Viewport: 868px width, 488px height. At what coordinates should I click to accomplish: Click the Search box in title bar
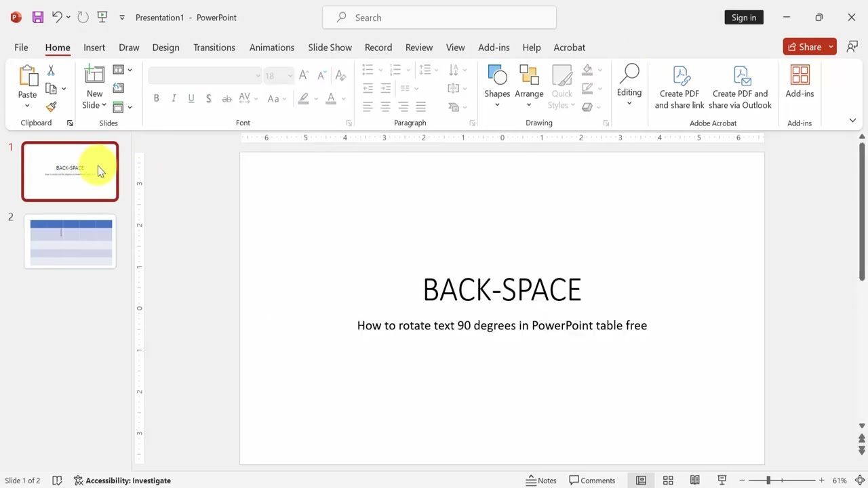439,18
